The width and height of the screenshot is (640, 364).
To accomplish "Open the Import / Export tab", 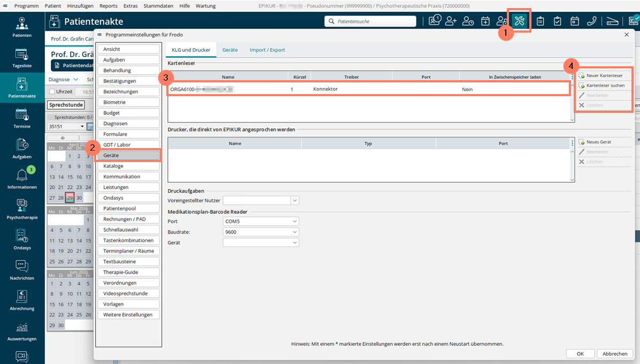I will point(267,50).
